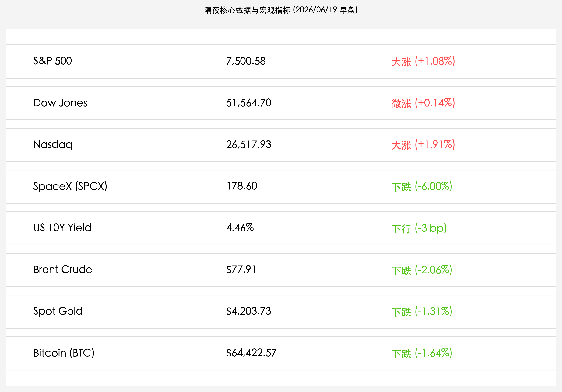This screenshot has height=392, width=562.
Task: Click the page title dated 2026/06/19
Action: pyautogui.click(x=281, y=10)
